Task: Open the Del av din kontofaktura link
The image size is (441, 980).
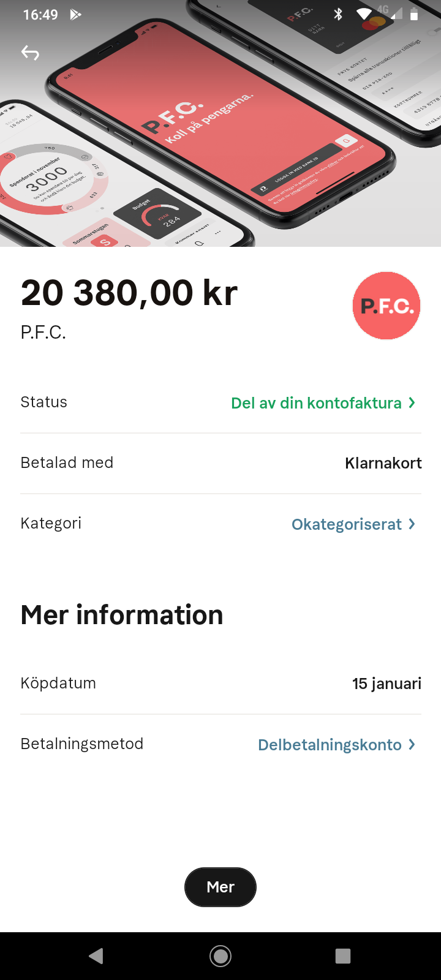Action: coord(316,403)
